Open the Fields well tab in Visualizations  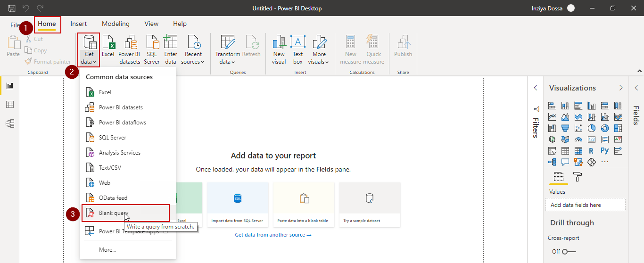[x=559, y=177]
